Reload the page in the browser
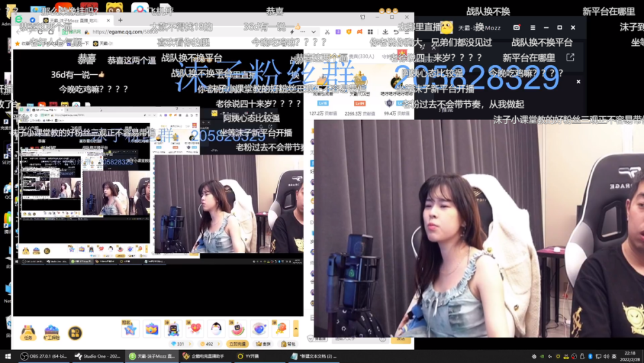The image size is (644, 363). (40, 32)
